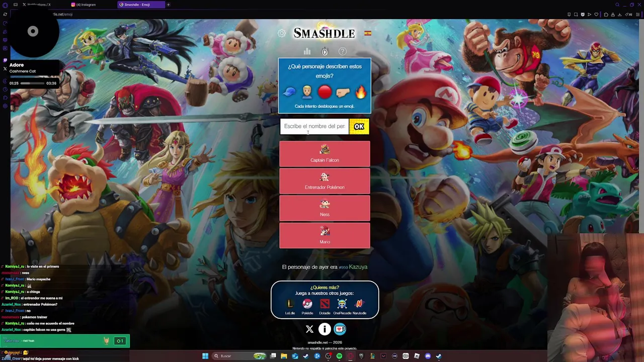Viewport: 644px width, 362px height.
Task: Click the streak flame counter icon
Action: click(325, 51)
